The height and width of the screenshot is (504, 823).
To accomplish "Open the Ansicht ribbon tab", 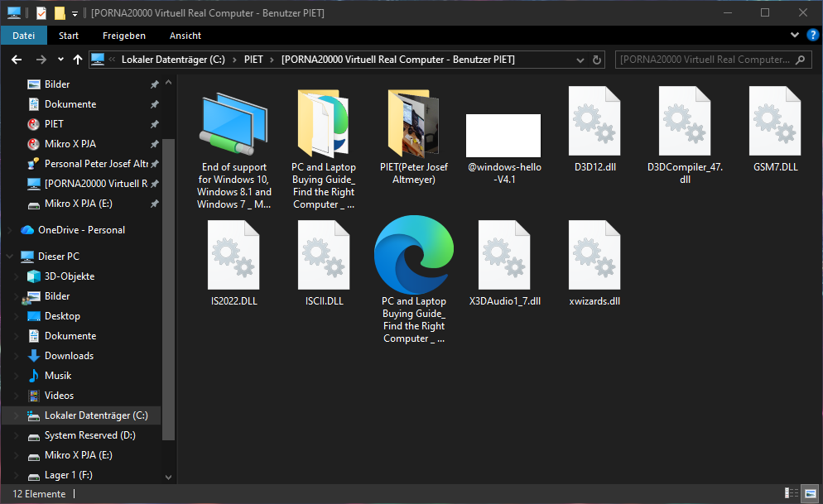I will [185, 36].
